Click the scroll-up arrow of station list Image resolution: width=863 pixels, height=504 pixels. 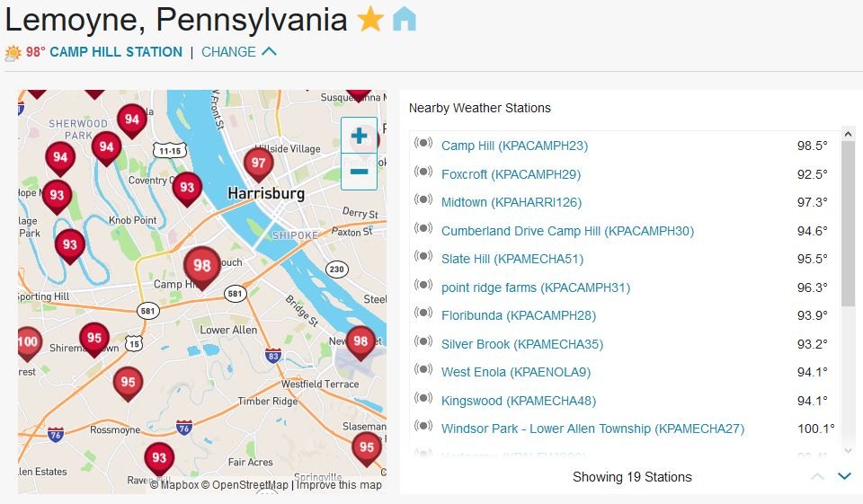[848, 134]
